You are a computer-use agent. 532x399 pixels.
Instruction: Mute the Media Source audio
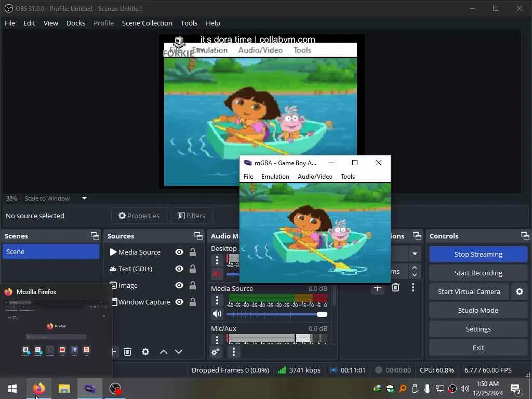(x=217, y=314)
